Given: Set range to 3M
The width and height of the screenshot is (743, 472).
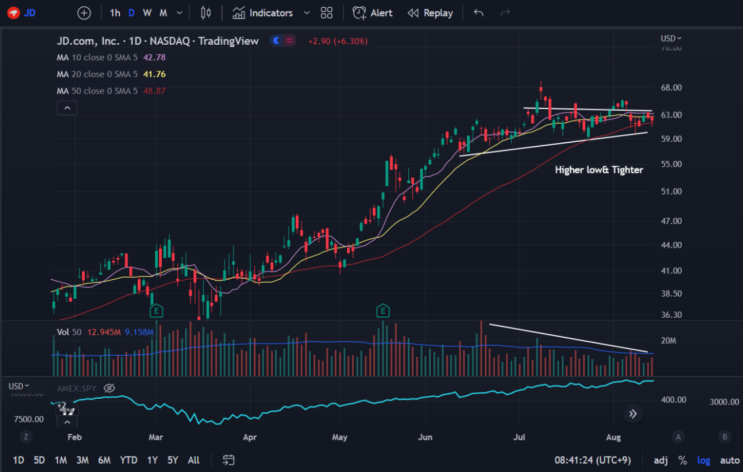Looking at the screenshot, I should [82, 460].
